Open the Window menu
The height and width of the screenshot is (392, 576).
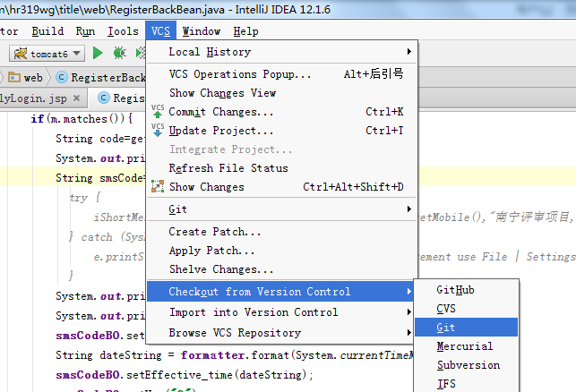202,31
